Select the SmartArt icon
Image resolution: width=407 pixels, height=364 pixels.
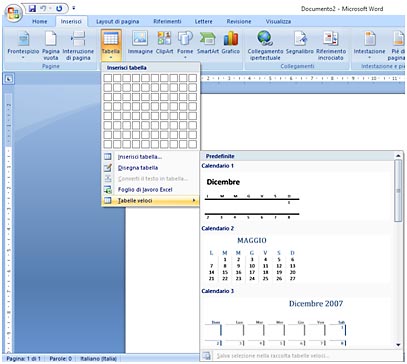pos(208,38)
